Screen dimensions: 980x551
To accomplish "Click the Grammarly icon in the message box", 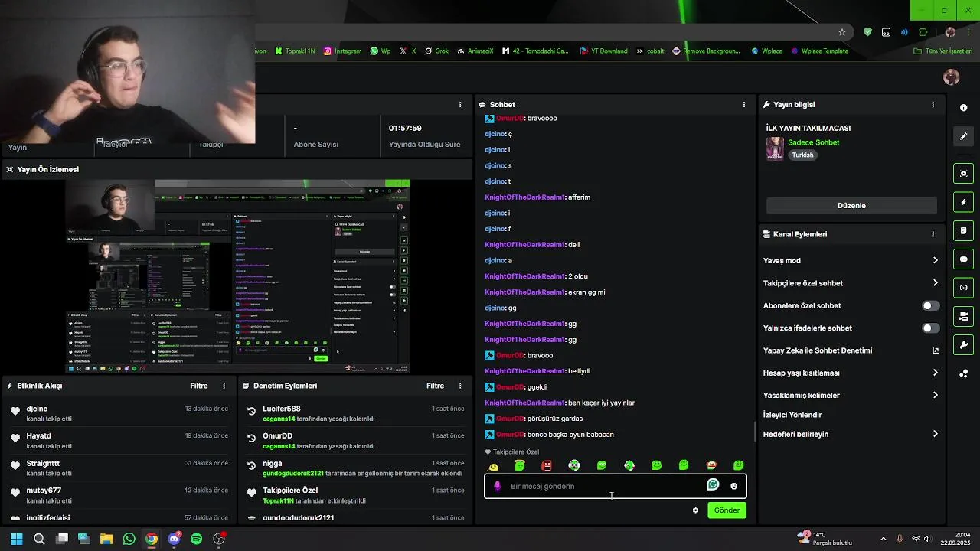I will (713, 484).
